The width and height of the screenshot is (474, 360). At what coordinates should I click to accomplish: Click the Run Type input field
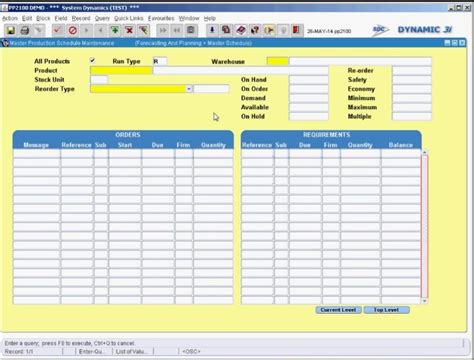click(x=160, y=61)
